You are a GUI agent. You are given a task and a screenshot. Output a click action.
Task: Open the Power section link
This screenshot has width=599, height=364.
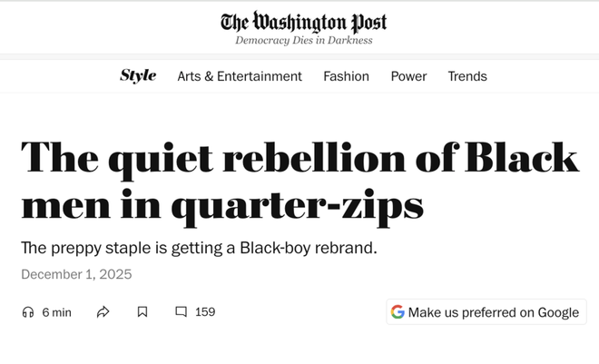tap(408, 76)
